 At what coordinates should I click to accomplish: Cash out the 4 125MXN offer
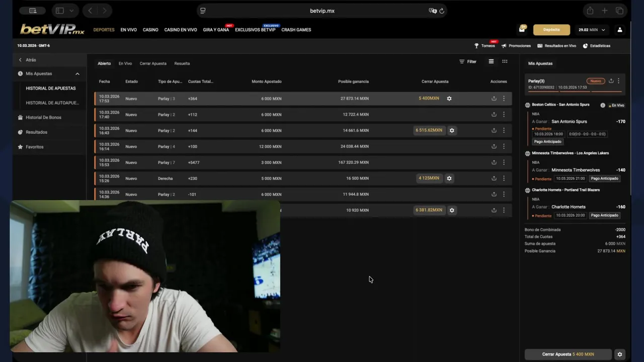pos(429,178)
